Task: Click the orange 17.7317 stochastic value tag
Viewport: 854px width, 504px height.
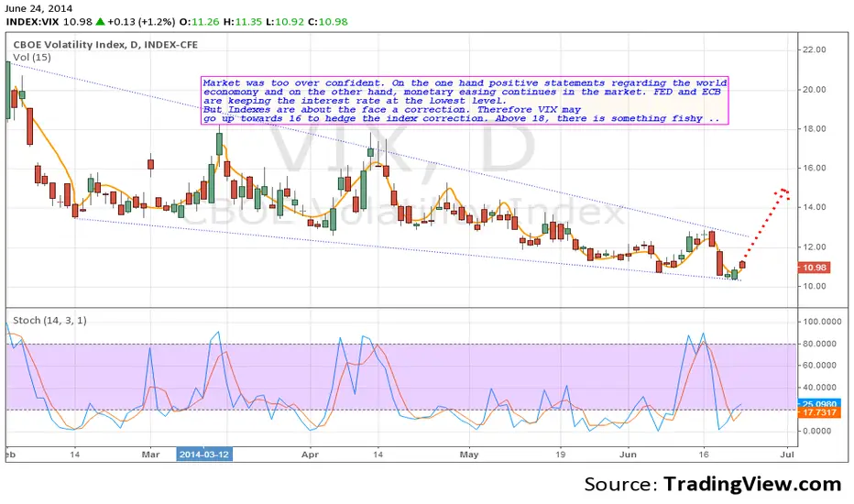Action: pos(819,413)
